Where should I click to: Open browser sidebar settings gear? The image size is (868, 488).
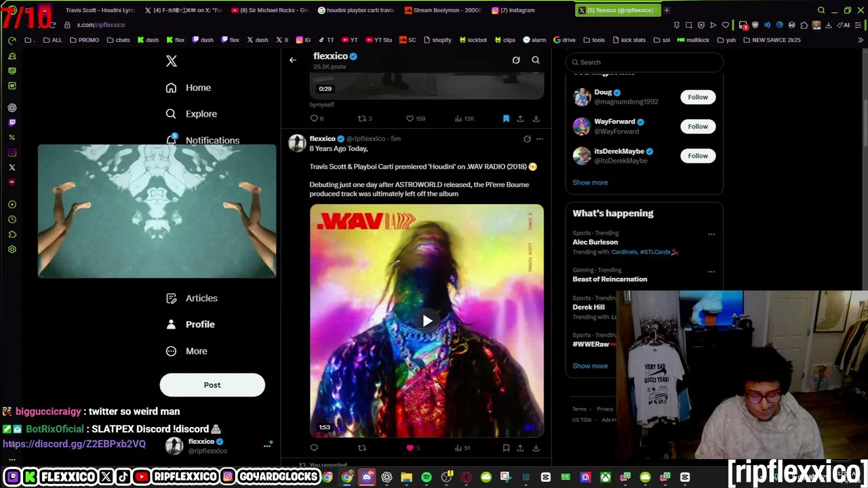12,249
